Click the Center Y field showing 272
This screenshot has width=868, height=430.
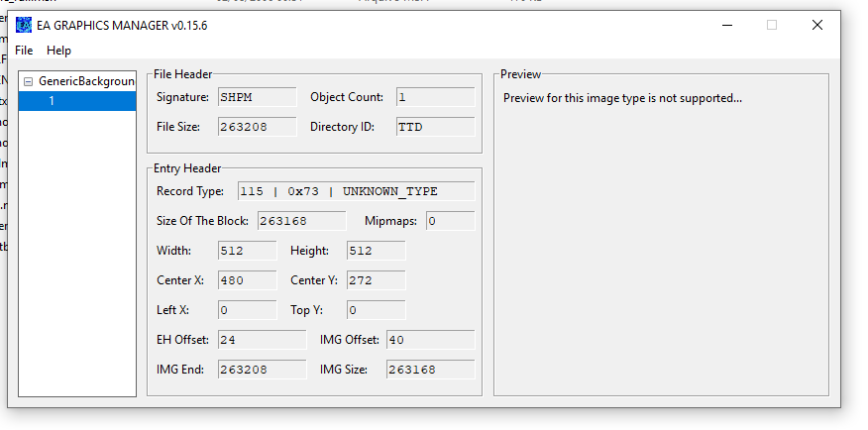coord(377,280)
